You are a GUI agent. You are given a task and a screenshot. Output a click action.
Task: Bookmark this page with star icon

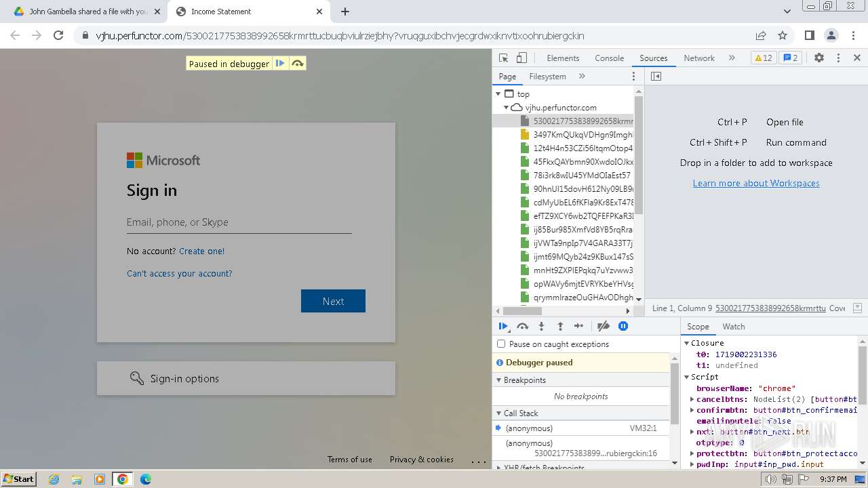click(783, 35)
